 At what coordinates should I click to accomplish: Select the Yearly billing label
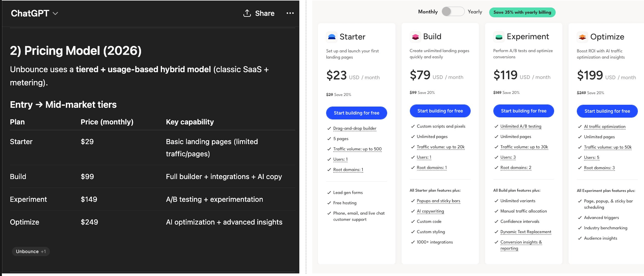pos(474,12)
